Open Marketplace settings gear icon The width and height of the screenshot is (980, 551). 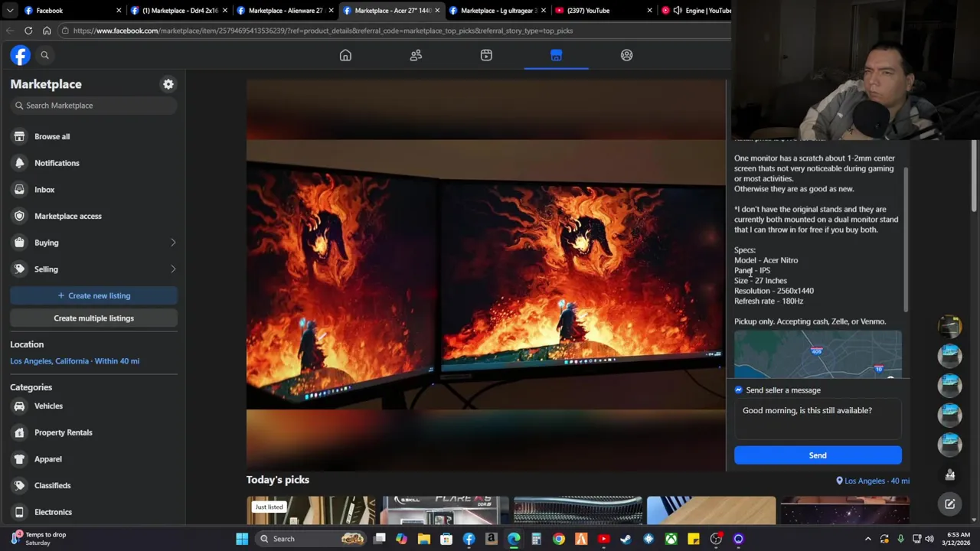(168, 84)
